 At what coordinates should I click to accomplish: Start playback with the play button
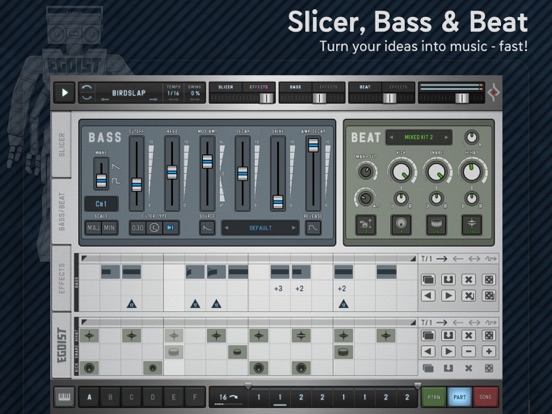pyautogui.click(x=64, y=93)
